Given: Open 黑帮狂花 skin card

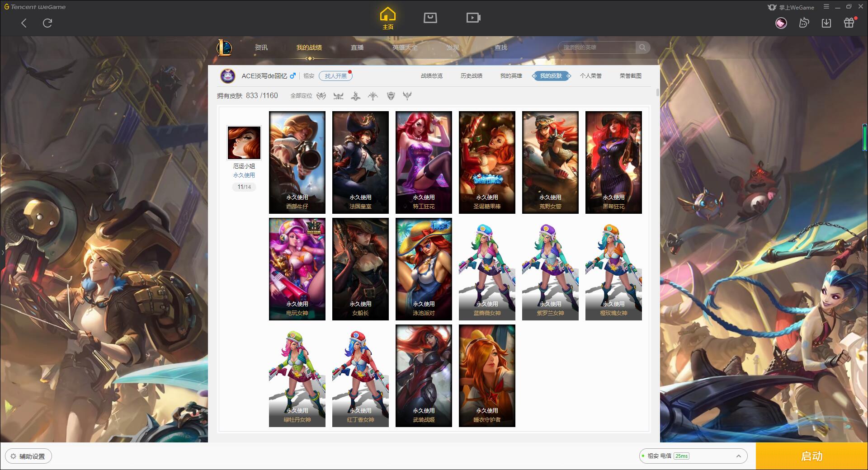Looking at the screenshot, I should [613, 162].
